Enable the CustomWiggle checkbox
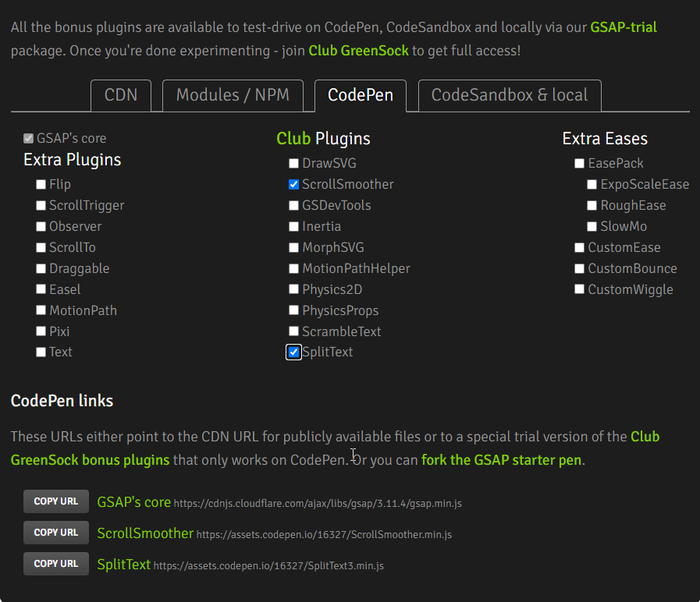Viewport: 700px width, 602px height. click(580, 289)
